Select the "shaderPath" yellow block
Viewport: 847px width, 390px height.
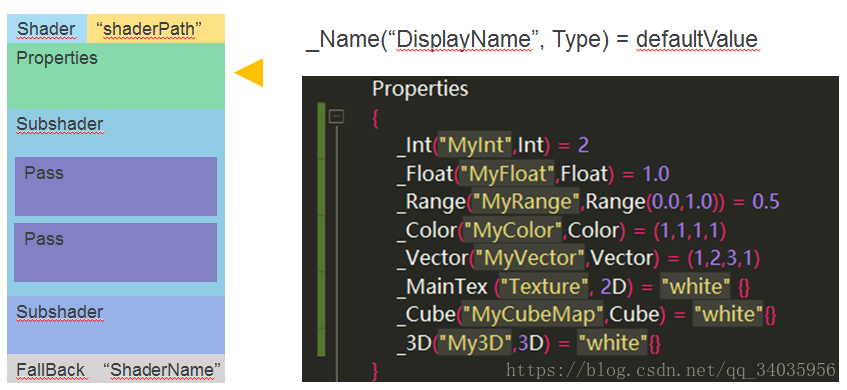tap(156, 29)
